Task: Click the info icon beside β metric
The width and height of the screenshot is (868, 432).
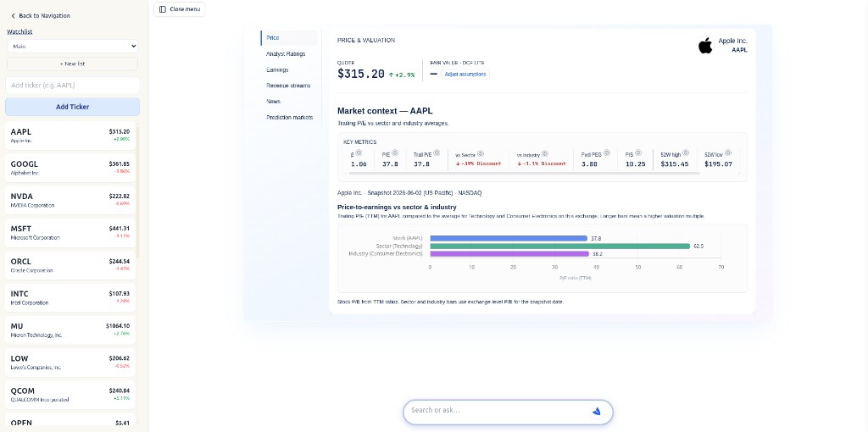Action: [x=359, y=152]
